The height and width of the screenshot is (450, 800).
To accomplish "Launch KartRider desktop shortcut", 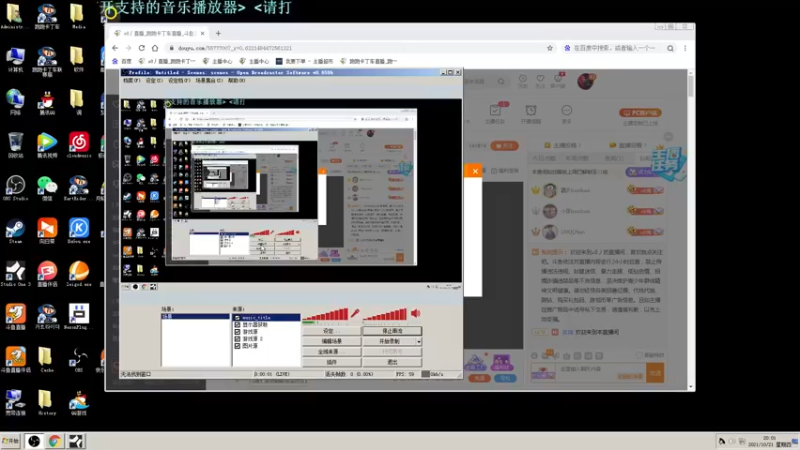I will [79, 188].
